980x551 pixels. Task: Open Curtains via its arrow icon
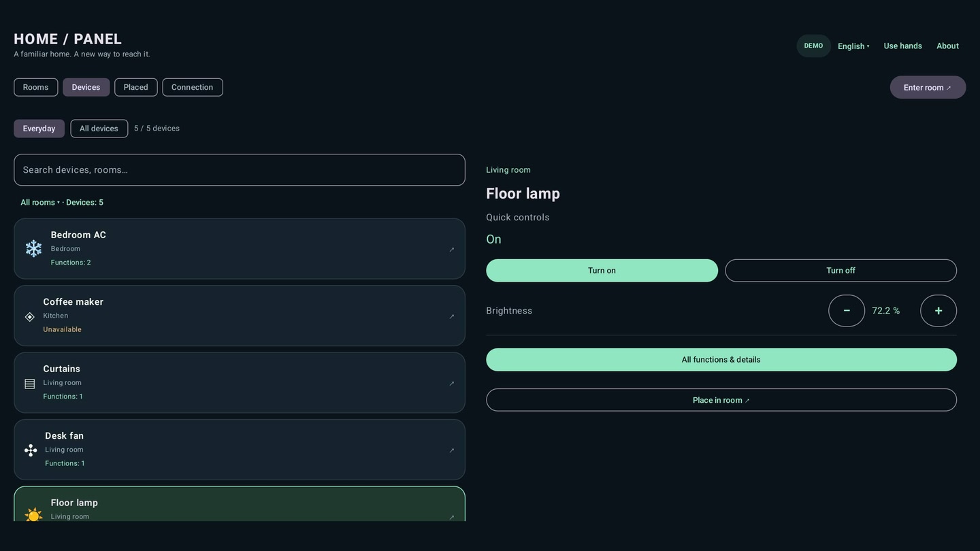coord(452,384)
